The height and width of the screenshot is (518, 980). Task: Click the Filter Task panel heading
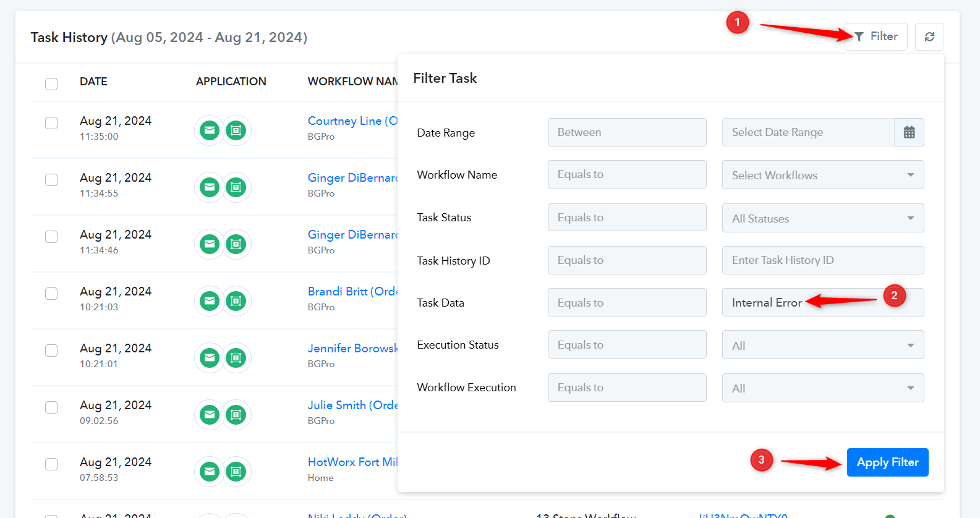click(445, 79)
